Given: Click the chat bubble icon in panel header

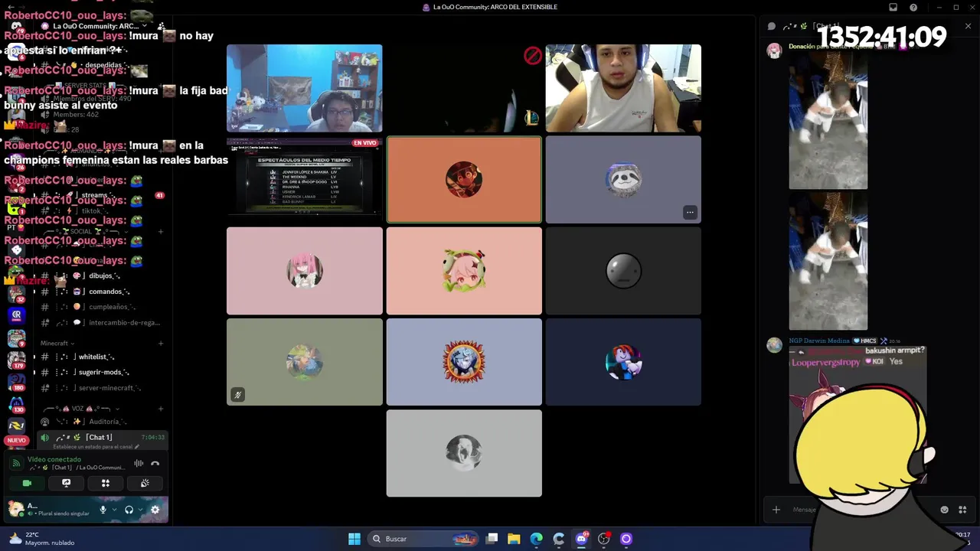Looking at the screenshot, I should tap(772, 26).
